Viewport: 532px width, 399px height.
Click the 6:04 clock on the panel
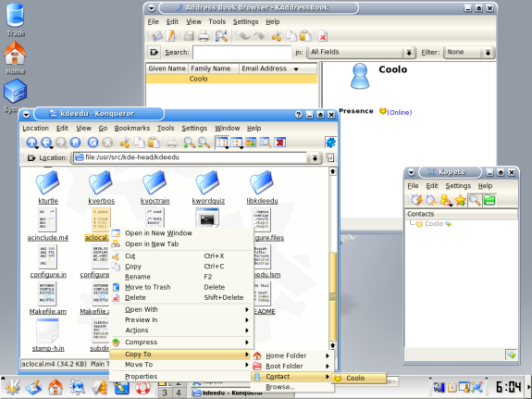pos(508,387)
